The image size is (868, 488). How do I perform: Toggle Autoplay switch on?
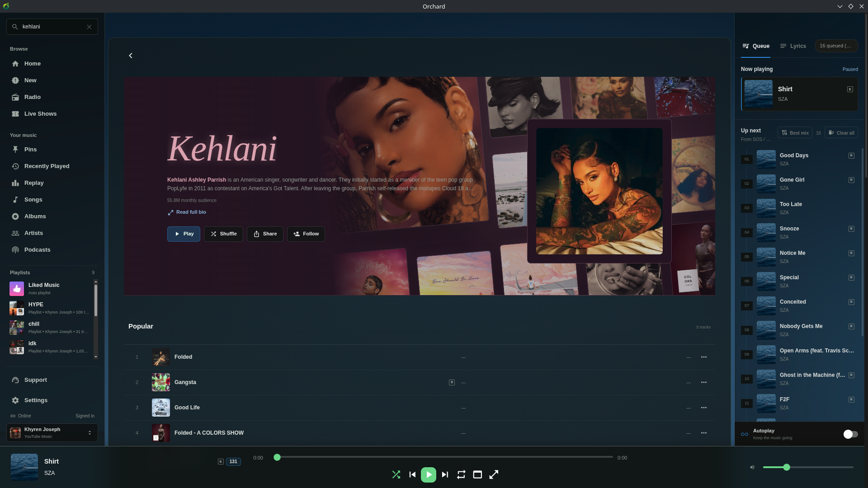pyautogui.click(x=850, y=434)
